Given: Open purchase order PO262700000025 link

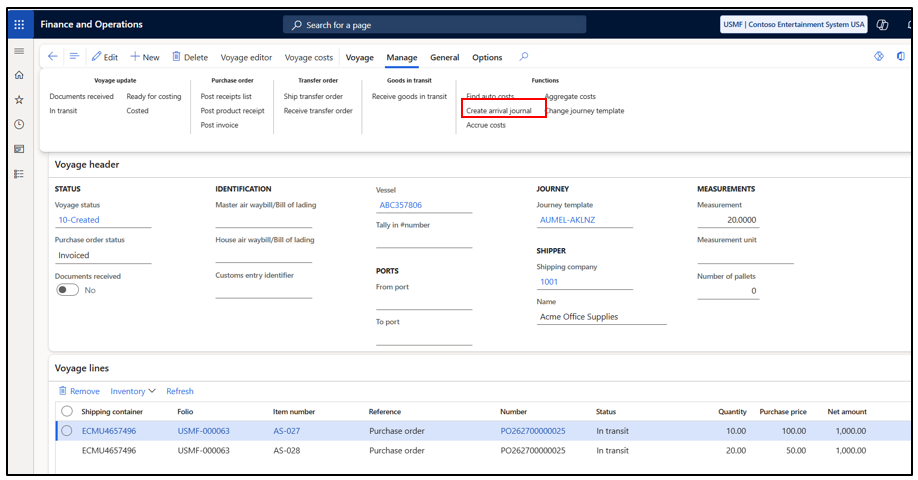Looking at the screenshot, I should pos(533,431).
